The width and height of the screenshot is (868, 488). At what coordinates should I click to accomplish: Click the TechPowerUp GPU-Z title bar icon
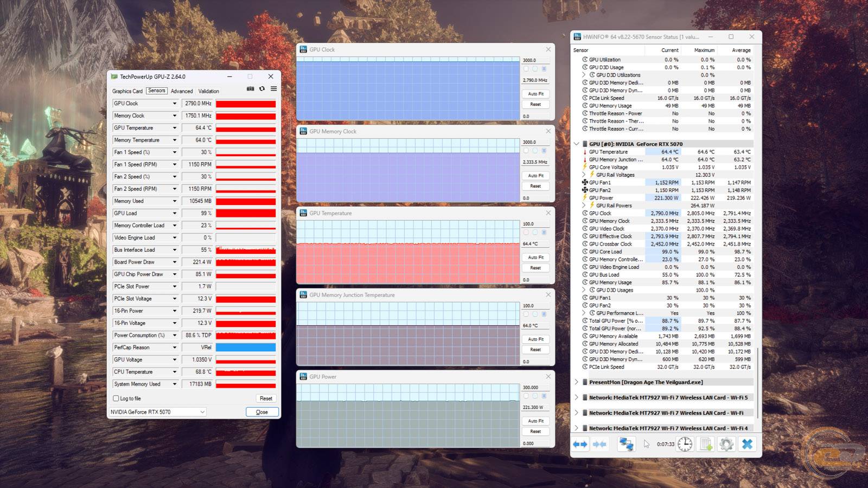pyautogui.click(x=114, y=76)
